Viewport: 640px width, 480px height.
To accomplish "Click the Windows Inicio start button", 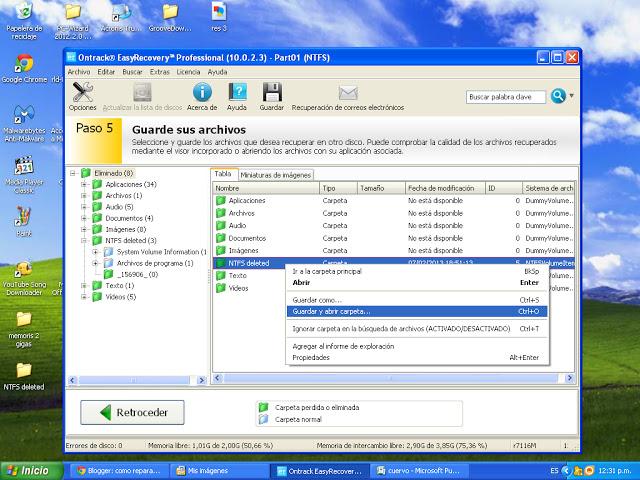I will point(30,470).
